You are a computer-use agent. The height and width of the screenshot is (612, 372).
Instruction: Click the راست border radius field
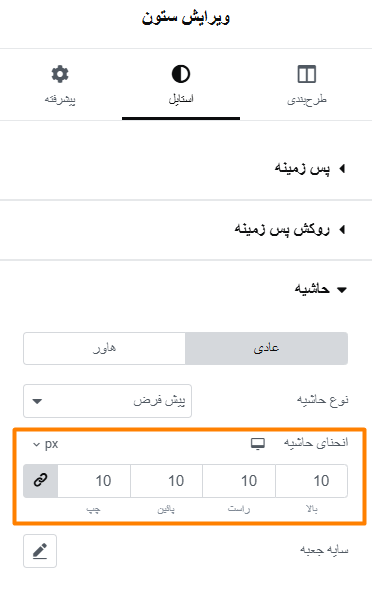(239, 481)
